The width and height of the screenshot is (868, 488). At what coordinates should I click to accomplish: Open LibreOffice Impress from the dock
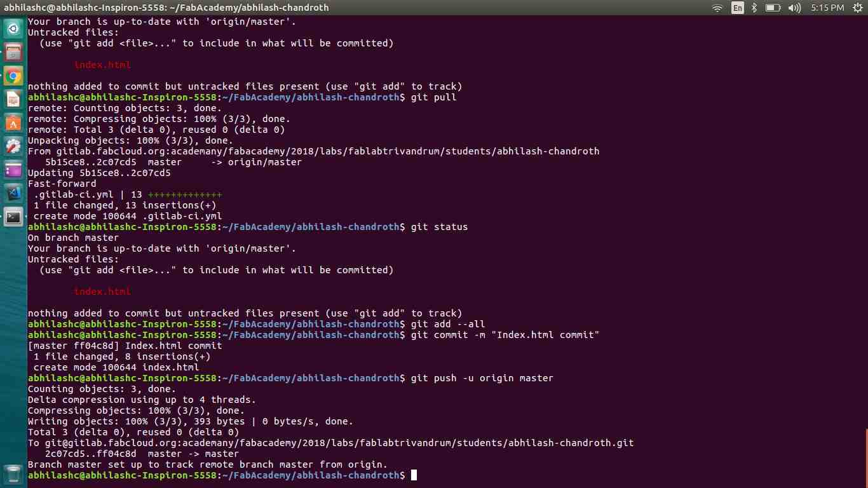(13, 100)
